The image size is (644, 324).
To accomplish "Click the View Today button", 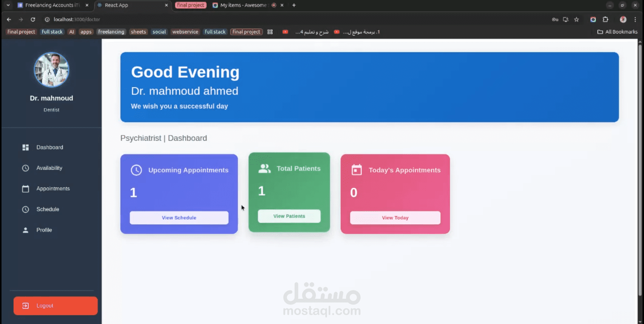I will point(395,218).
